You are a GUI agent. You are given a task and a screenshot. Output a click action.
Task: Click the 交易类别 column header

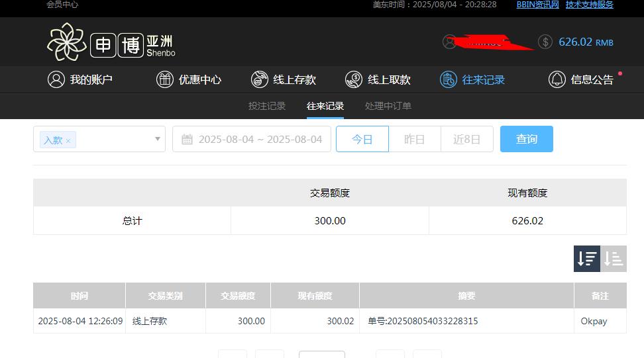tap(166, 296)
